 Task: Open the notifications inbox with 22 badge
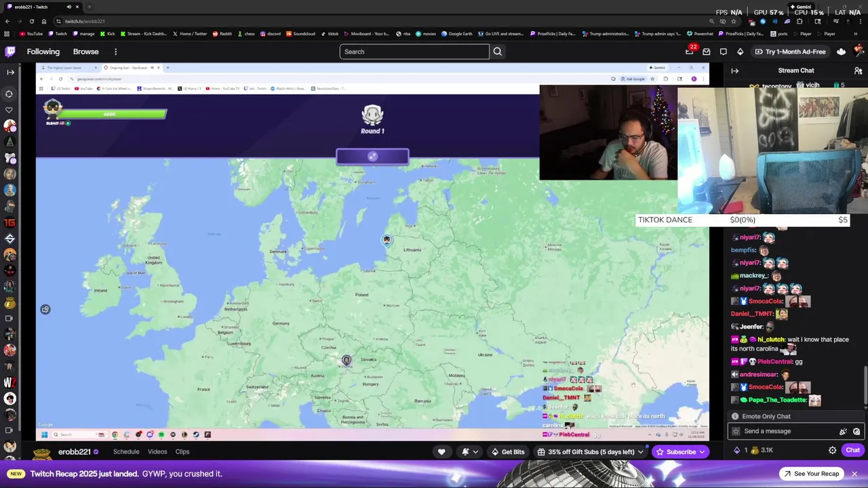[x=690, y=52]
